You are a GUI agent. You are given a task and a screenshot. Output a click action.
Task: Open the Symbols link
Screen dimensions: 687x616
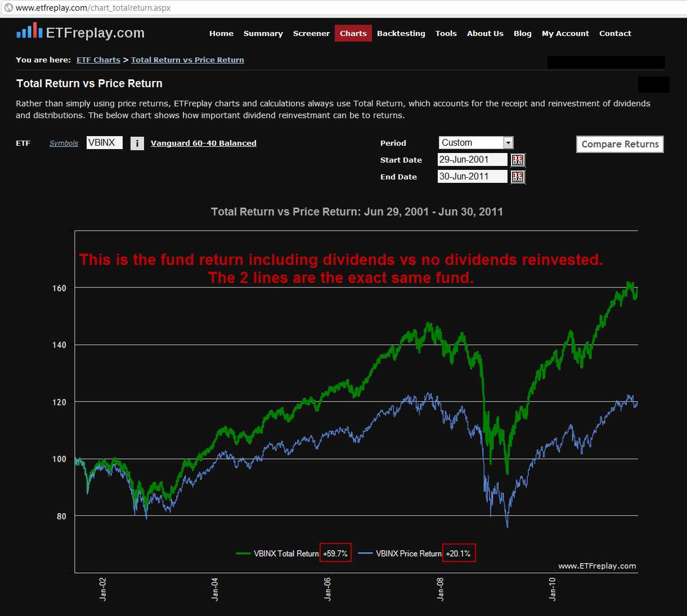[64, 143]
